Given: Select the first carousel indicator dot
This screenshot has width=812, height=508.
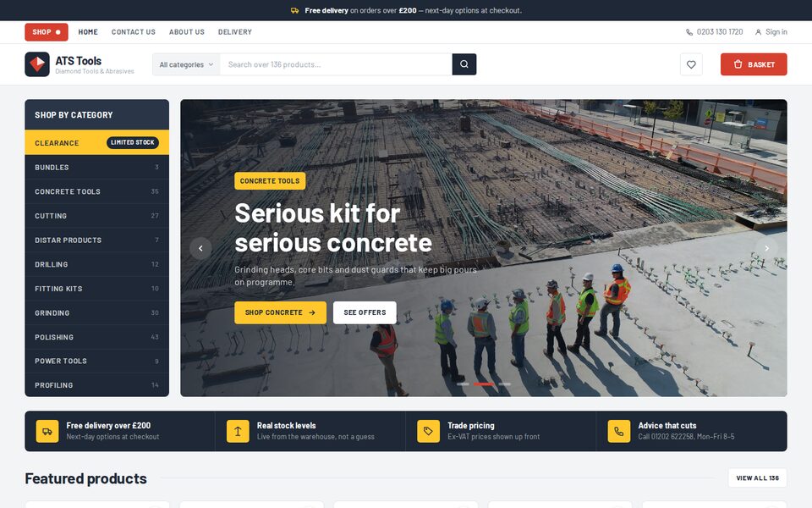Looking at the screenshot, I should point(463,384).
